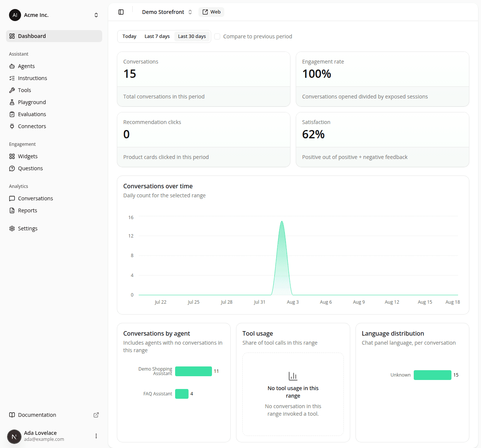Open Ada Lovelace user options menu
The width and height of the screenshot is (481, 448).
tap(96, 436)
